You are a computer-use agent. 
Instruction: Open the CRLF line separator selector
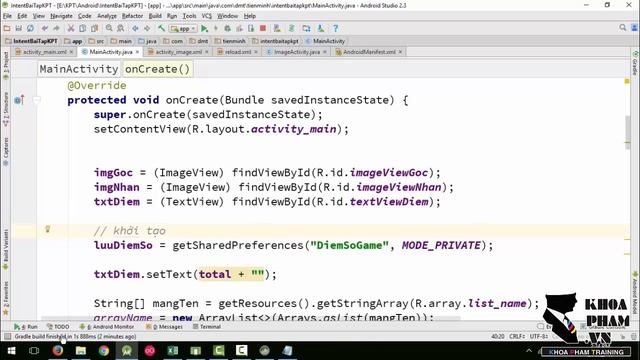pos(518,336)
